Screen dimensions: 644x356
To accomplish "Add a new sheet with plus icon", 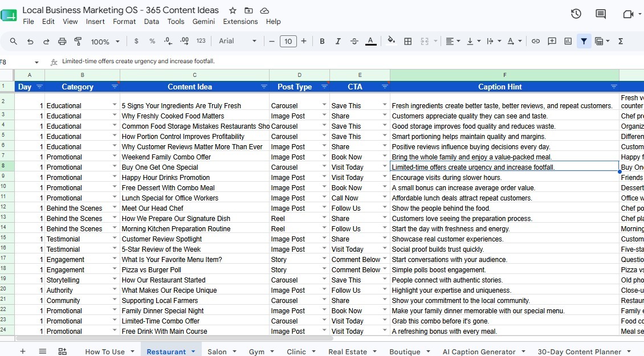I will [23, 351].
